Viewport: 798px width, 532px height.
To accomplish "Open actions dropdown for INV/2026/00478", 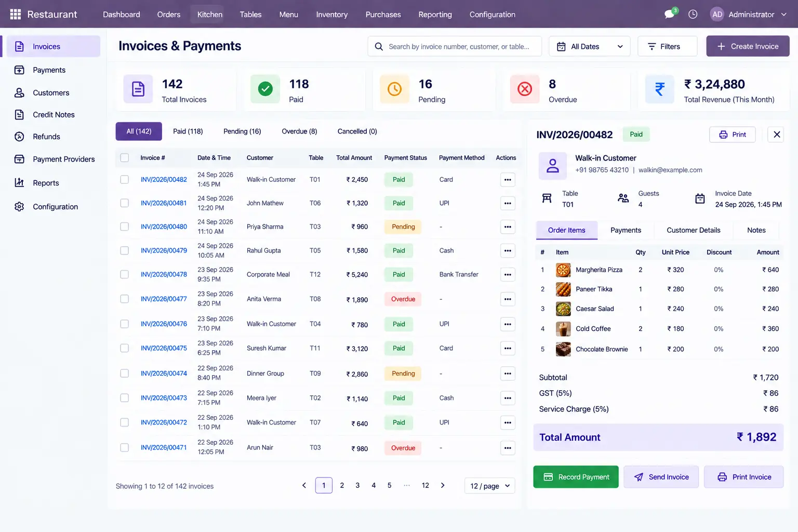I will (508, 275).
